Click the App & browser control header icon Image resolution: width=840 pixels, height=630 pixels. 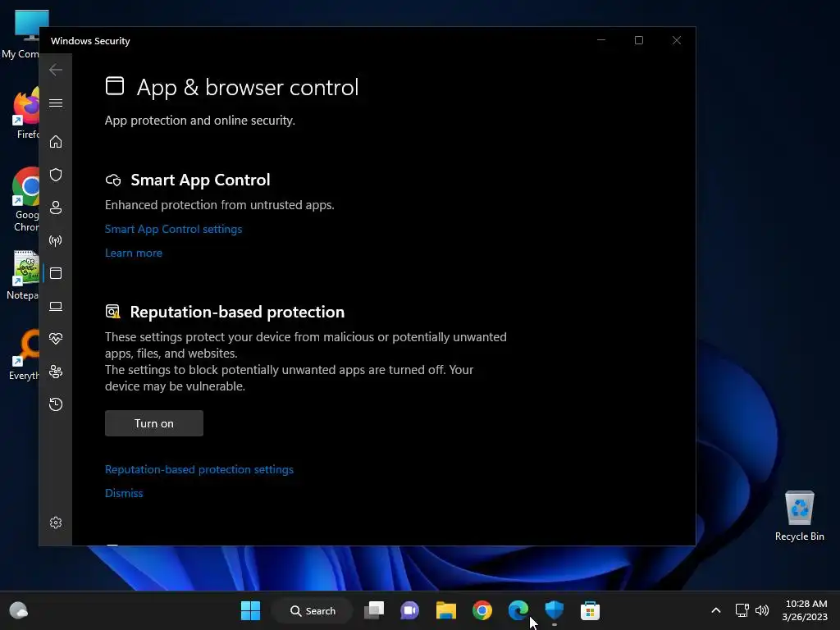click(115, 85)
